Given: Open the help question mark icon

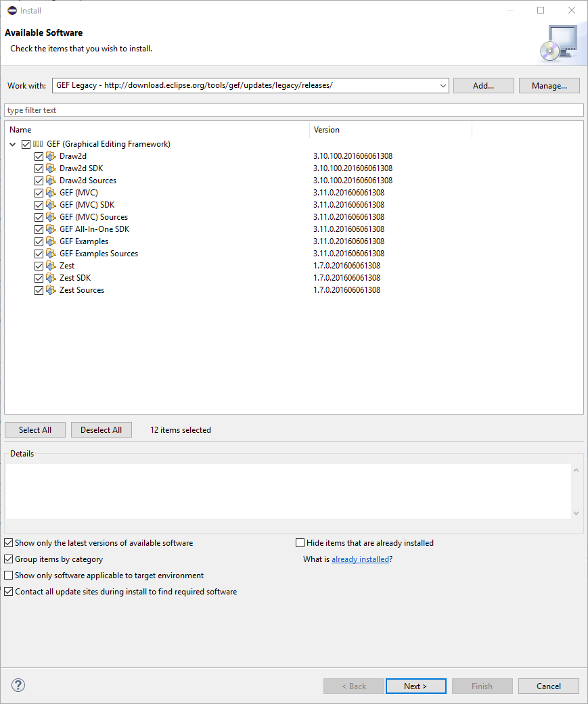Looking at the screenshot, I should tap(18, 685).
